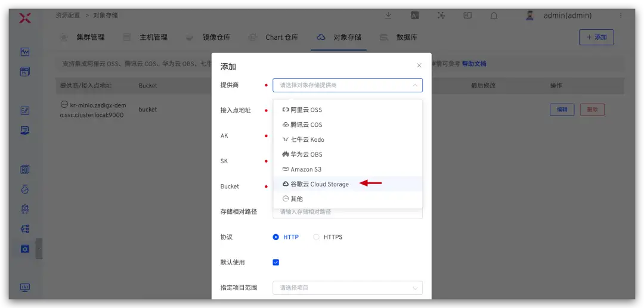Viewport: 644px width, 308px height.
Task: Click the red X logo in sidebar
Action: coord(25,18)
